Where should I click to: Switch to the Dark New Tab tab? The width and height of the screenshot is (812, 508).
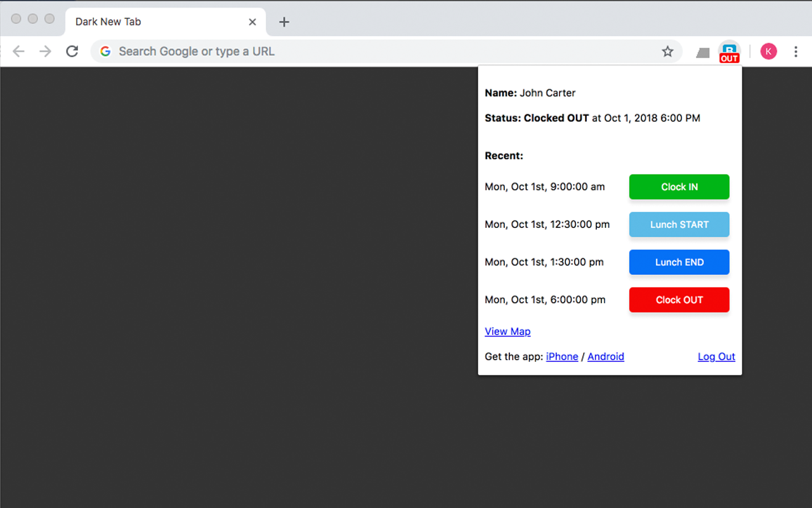152,22
